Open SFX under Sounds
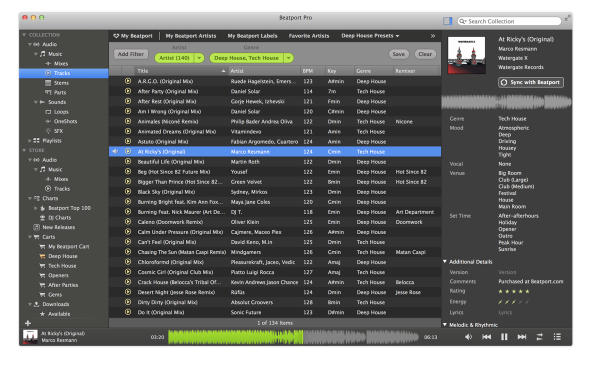 [58, 131]
